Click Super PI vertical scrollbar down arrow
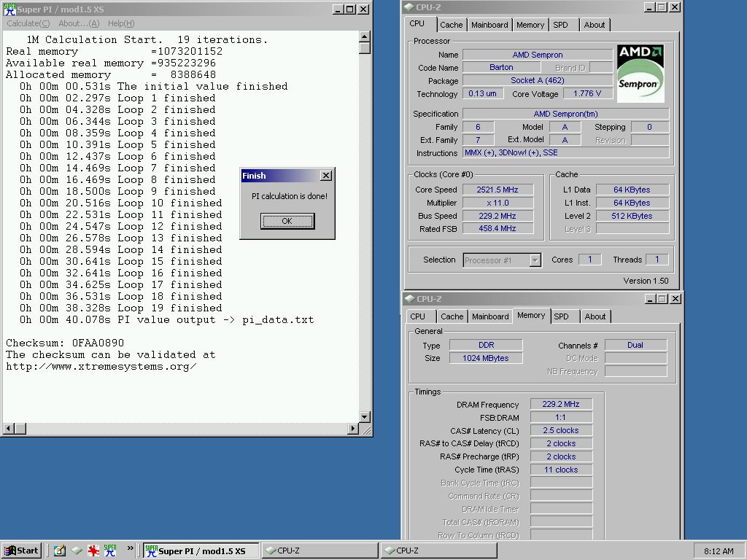This screenshot has height=560, width=747. tap(365, 417)
